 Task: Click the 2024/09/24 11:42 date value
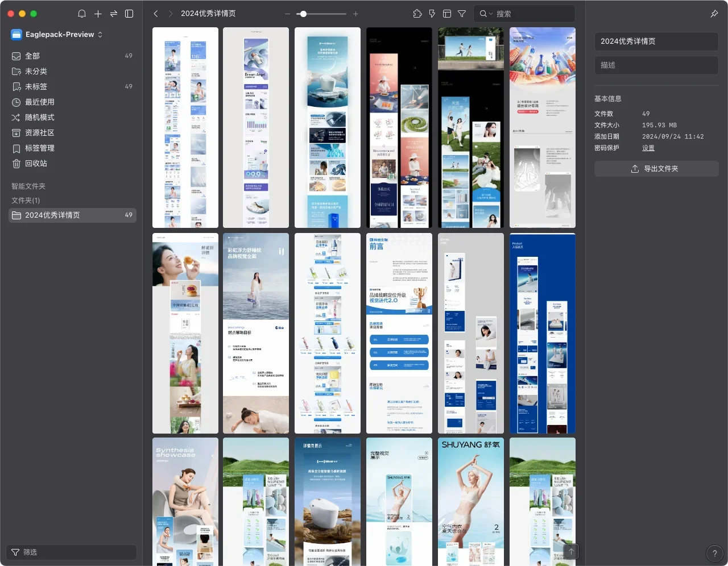click(x=673, y=136)
